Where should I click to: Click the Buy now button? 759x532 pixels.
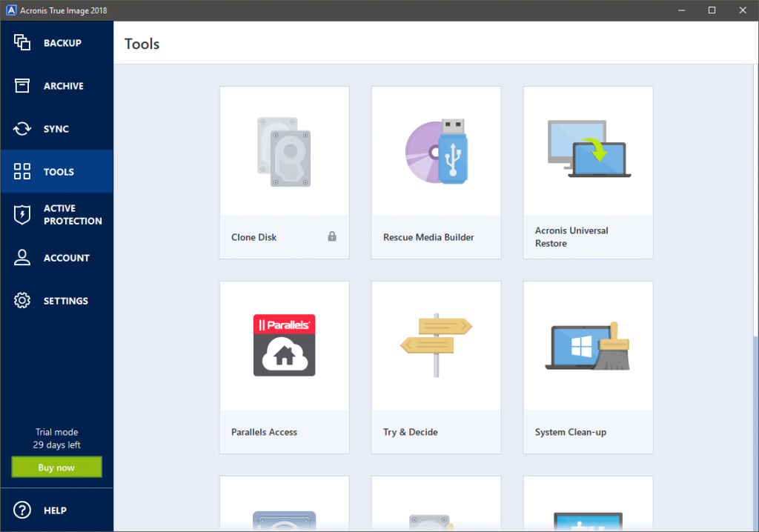coord(56,467)
